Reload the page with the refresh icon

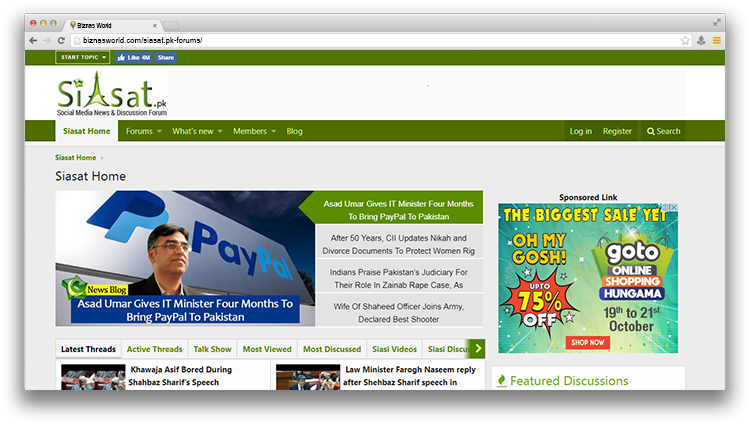(61, 40)
